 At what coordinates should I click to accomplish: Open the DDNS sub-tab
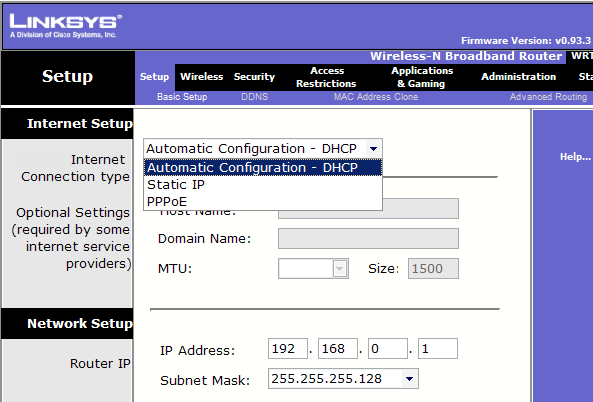[x=255, y=97]
